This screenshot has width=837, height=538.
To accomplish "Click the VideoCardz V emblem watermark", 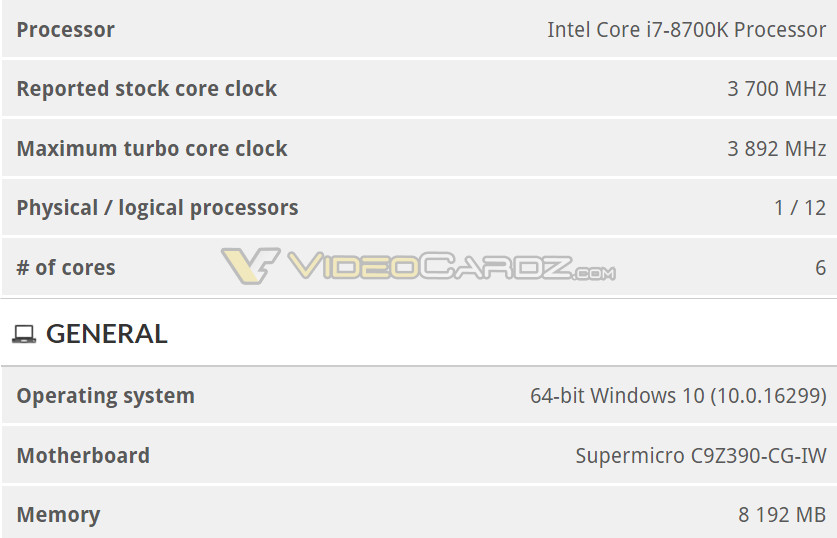I will click(x=250, y=267).
